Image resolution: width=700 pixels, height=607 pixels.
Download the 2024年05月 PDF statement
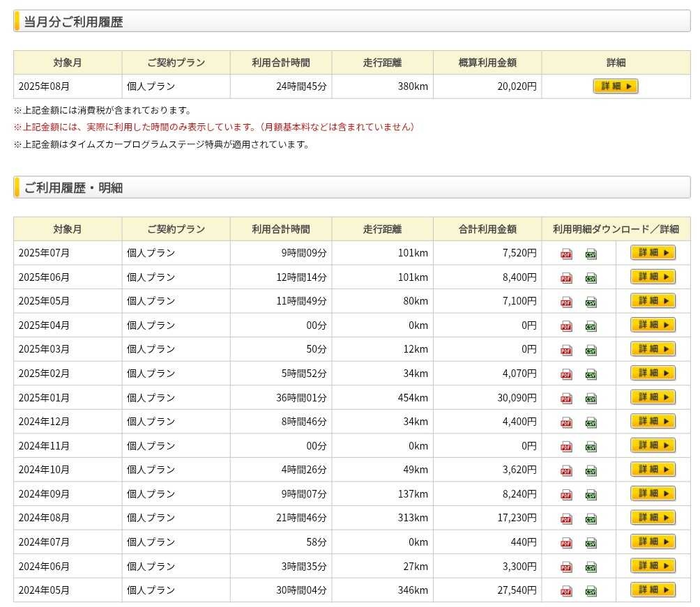pyautogui.click(x=566, y=592)
